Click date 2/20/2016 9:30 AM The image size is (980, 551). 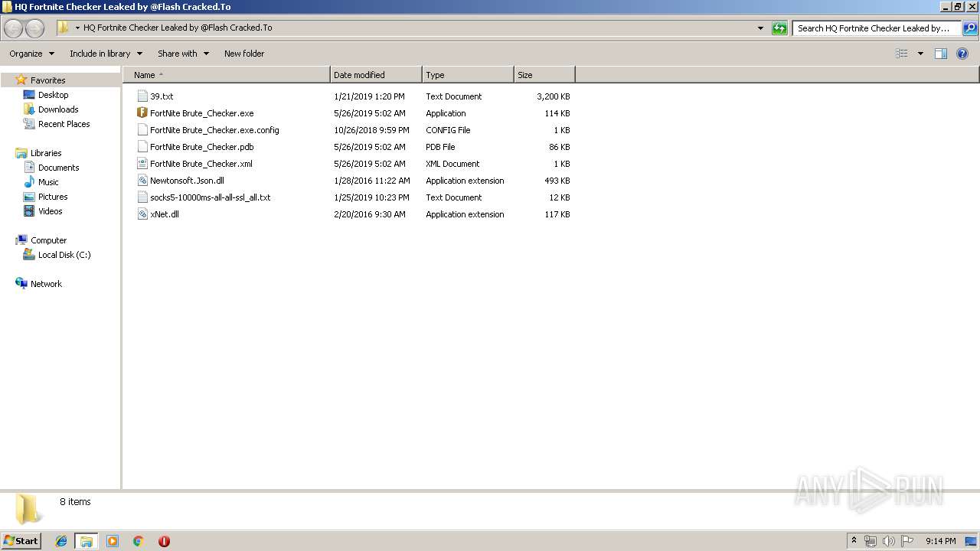point(369,214)
